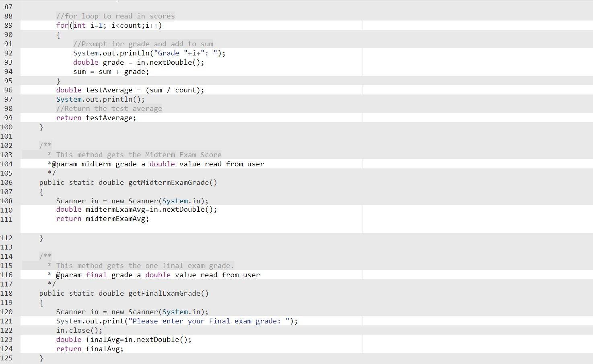This screenshot has width=593, height=364.
Task: Click line number 121 in the gutter
Action: (6, 321)
